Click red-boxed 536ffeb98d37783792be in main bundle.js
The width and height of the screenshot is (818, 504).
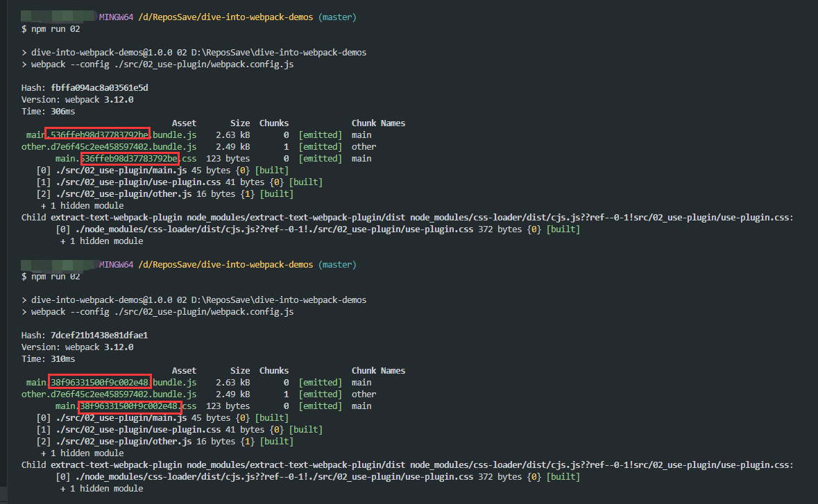tap(98, 134)
